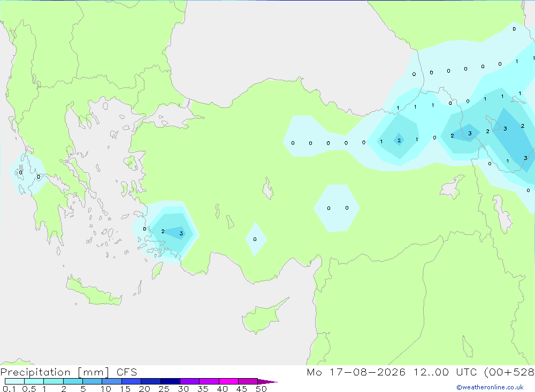Click the '35' legend scale label
Image resolution: width=535 pixels, height=392 pixels.
tap(203, 389)
